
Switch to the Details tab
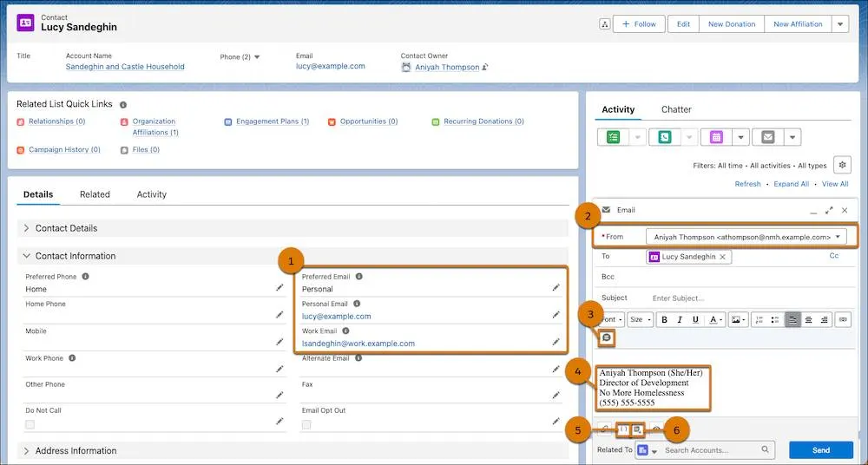point(38,194)
